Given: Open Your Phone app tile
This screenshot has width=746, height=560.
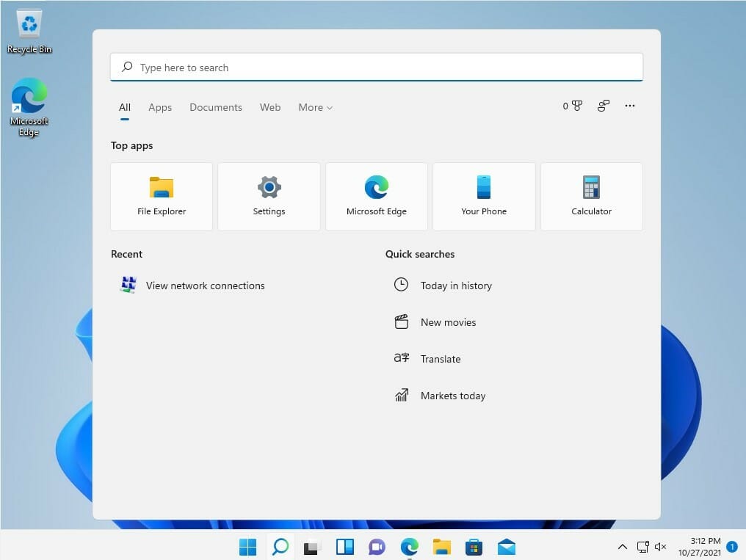Looking at the screenshot, I should click(484, 197).
